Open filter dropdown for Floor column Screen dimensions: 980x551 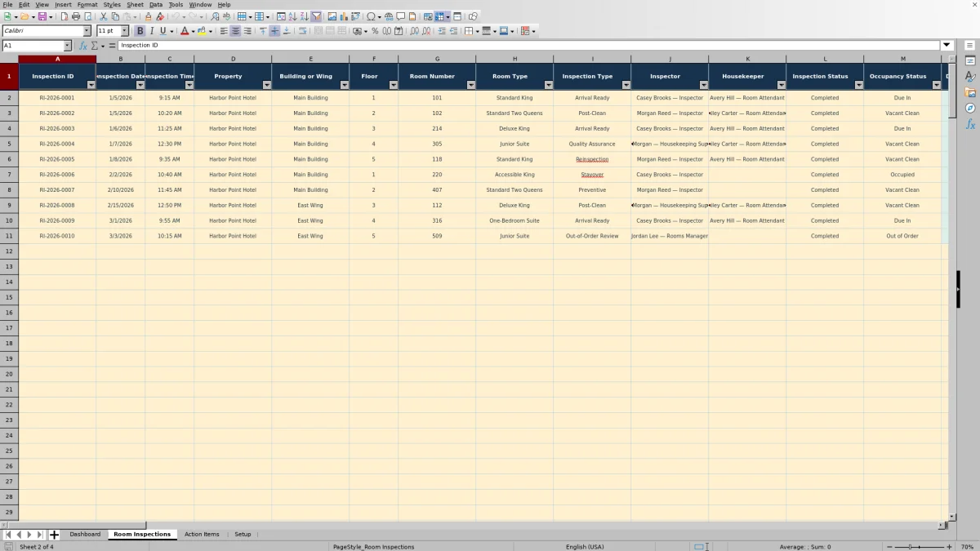394,85
